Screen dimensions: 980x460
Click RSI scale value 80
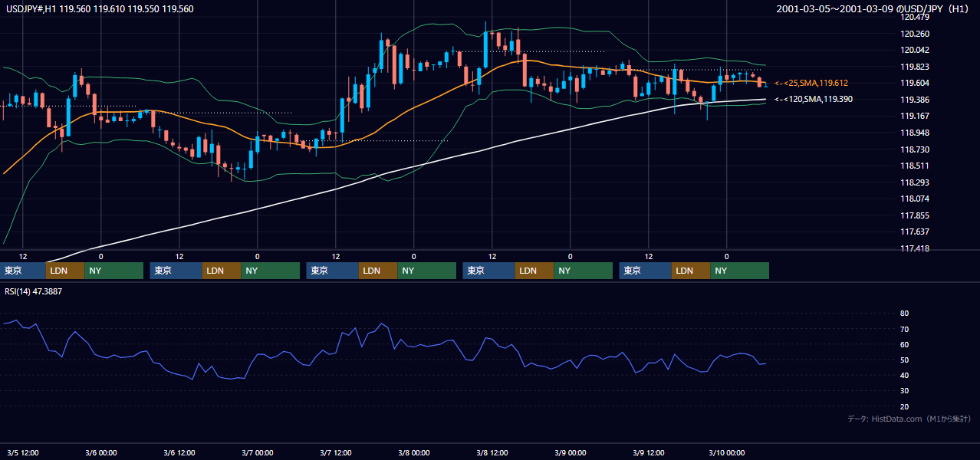click(x=904, y=314)
